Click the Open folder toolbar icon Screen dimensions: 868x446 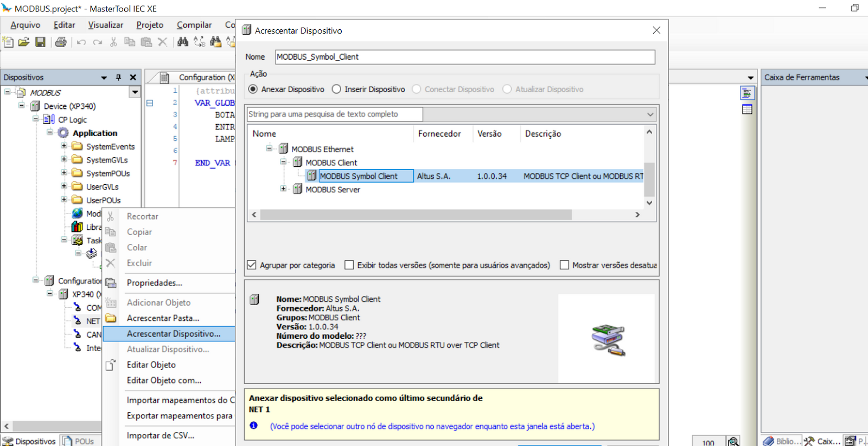tap(24, 42)
